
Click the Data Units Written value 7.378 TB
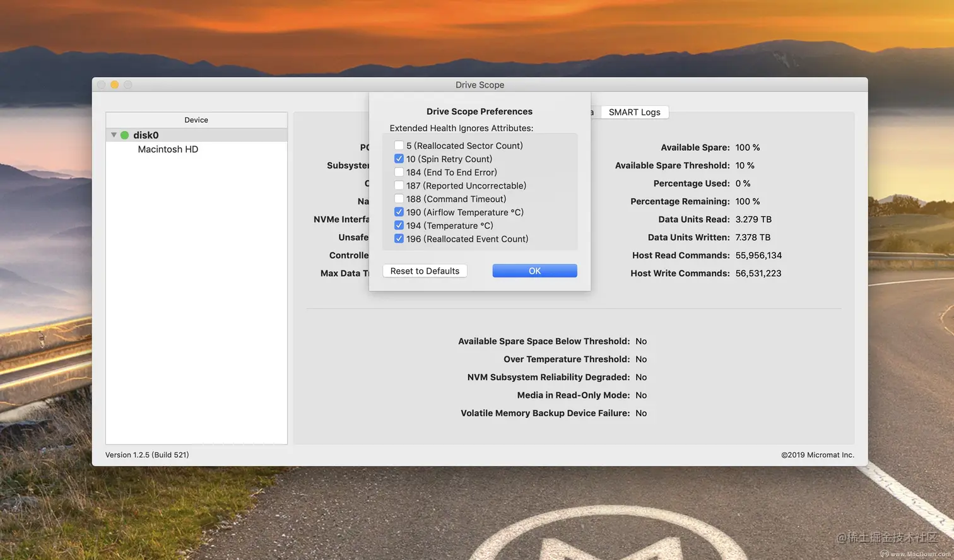coord(753,237)
